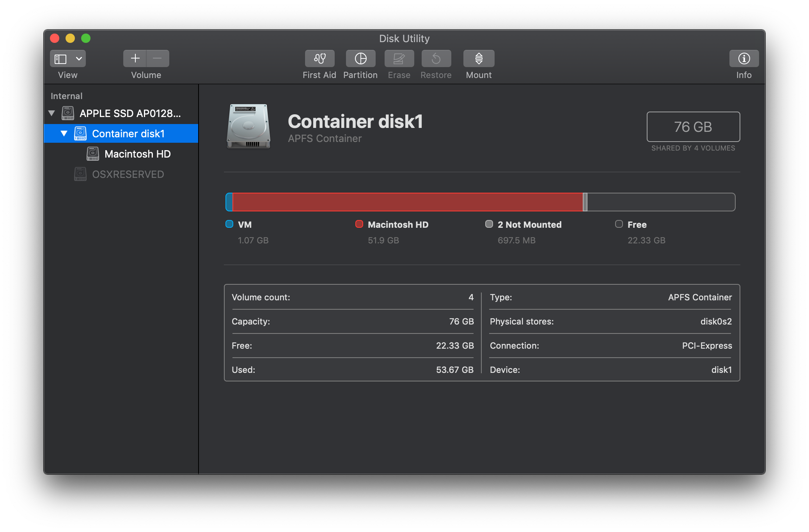The height and width of the screenshot is (532, 809).
Task: Click the 1.07 GB VM size value
Action: point(253,240)
